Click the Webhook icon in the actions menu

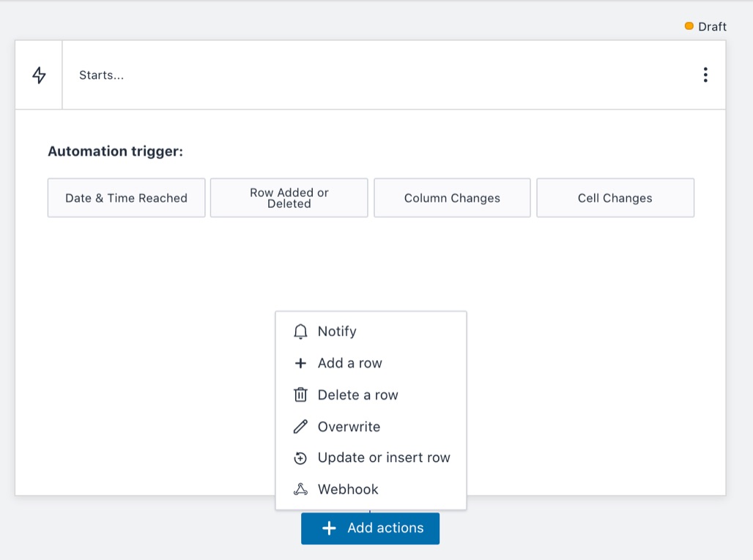[x=300, y=490]
